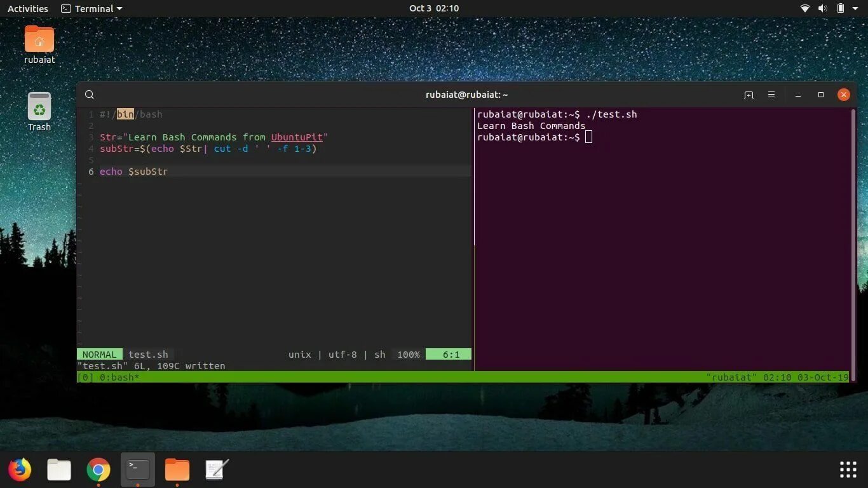The width and height of the screenshot is (868, 488).
Task: Close the terminal window
Action: tap(844, 95)
